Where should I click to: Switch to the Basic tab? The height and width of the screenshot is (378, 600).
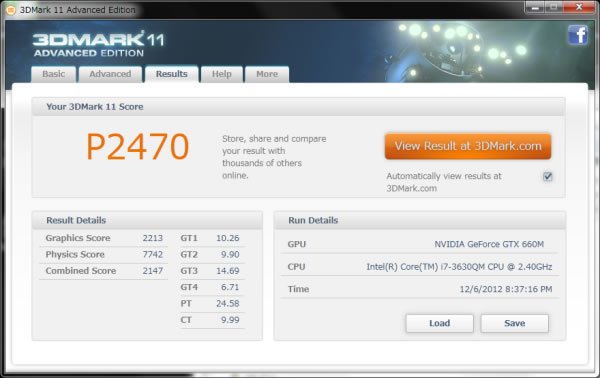click(x=54, y=74)
